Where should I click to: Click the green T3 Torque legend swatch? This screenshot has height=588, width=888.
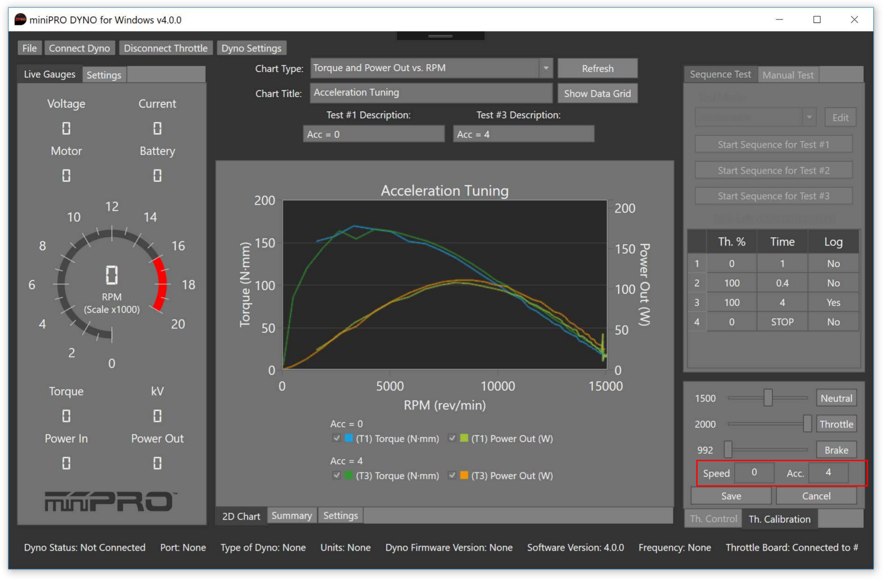[x=349, y=475]
